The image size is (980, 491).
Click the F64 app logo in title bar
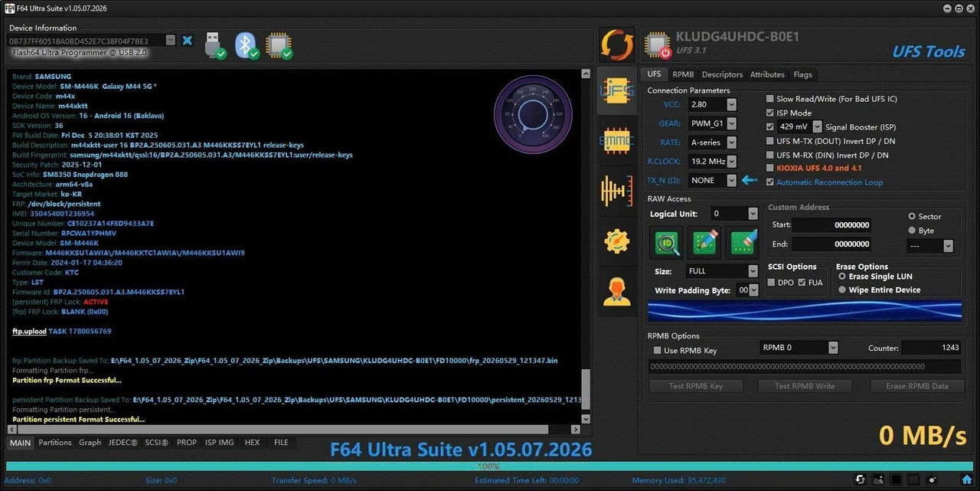tap(11, 8)
